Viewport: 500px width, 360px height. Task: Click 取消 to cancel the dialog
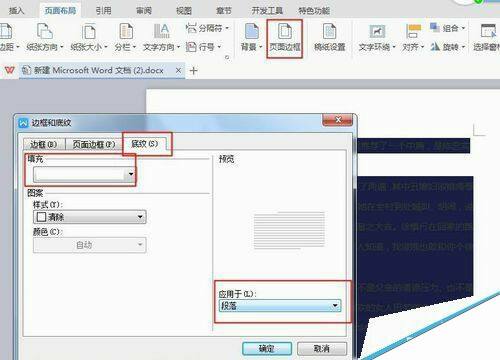coord(322,349)
